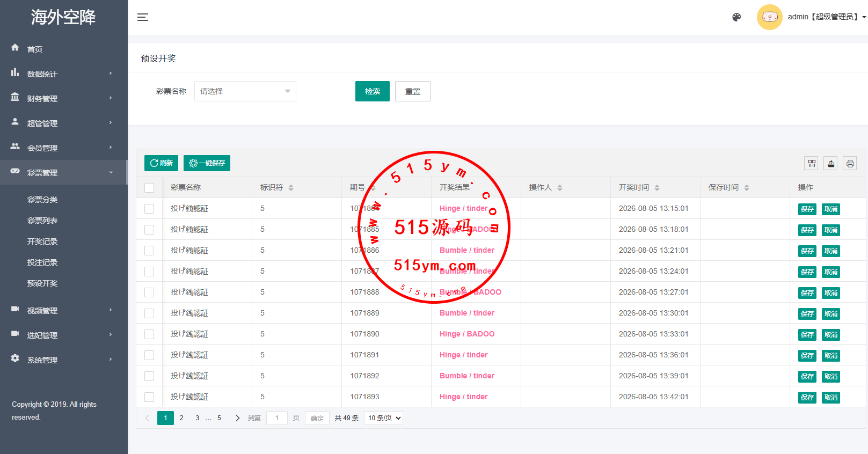Screen dimensions: 868x454
Task: Go to 首页 in the sidebar
Action: (64, 49)
